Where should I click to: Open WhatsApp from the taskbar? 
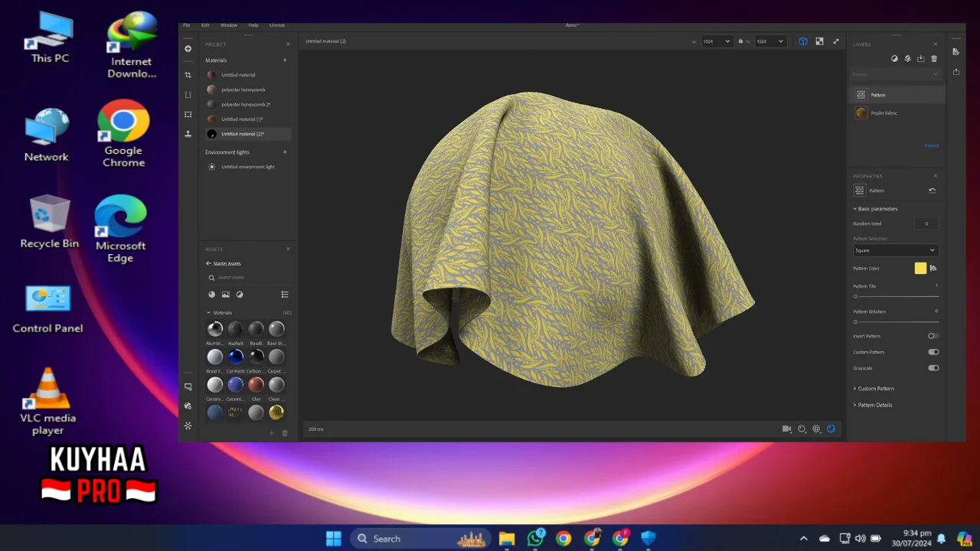(x=536, y=538)
